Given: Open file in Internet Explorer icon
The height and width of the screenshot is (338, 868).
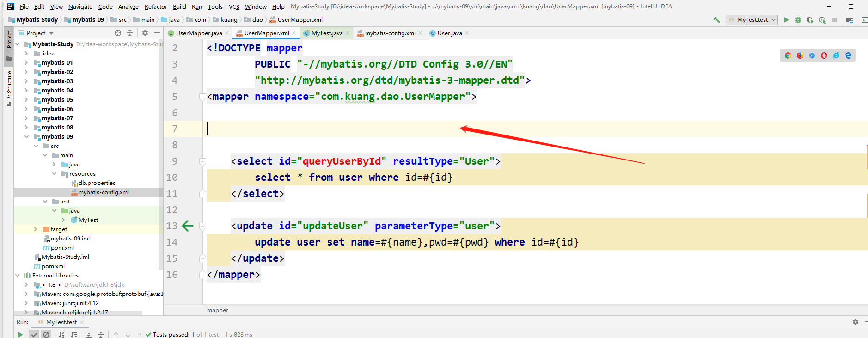Looking at the screenshot, I should click(836, 55).
